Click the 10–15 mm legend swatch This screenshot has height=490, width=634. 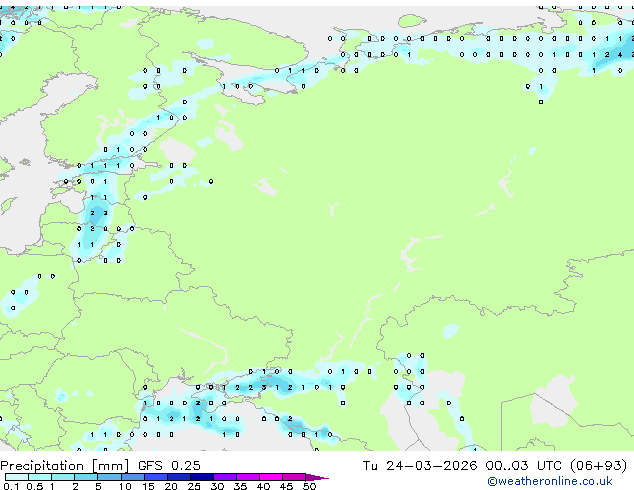tap(132, 477)
